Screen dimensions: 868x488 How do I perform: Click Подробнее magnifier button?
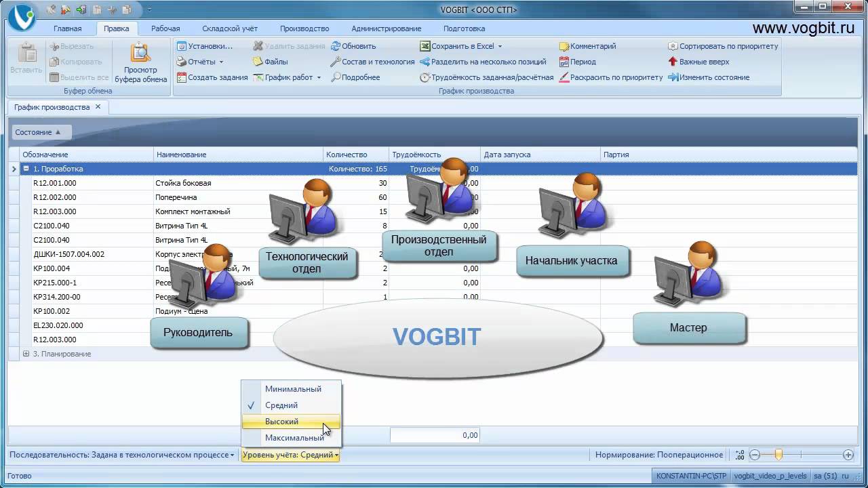355,77
